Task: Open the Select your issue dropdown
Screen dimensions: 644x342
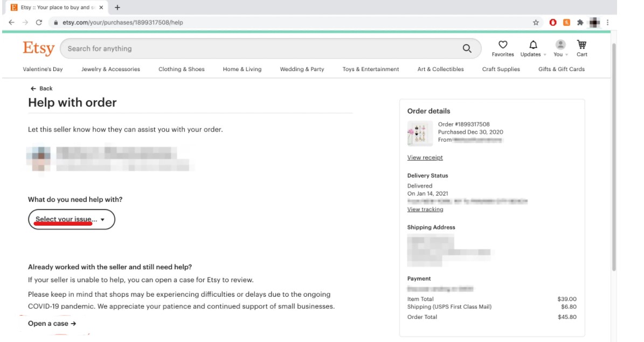Action: [72, 219]
